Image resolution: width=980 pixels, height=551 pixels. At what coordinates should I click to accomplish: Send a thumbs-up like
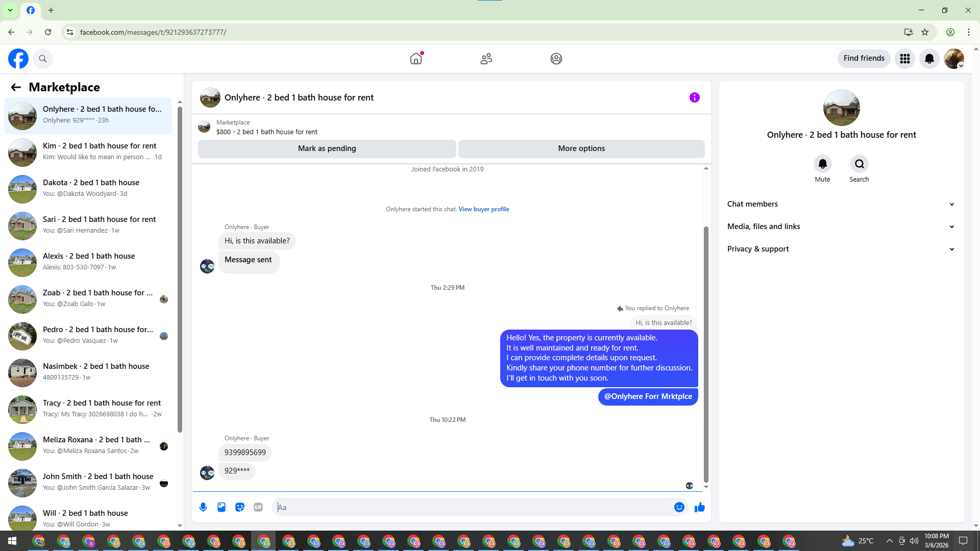[700, 507]
